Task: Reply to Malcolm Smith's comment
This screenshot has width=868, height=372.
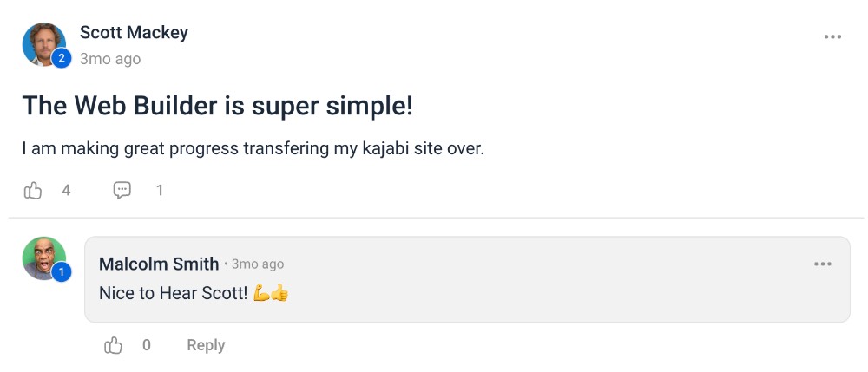Action: (206, 345)
